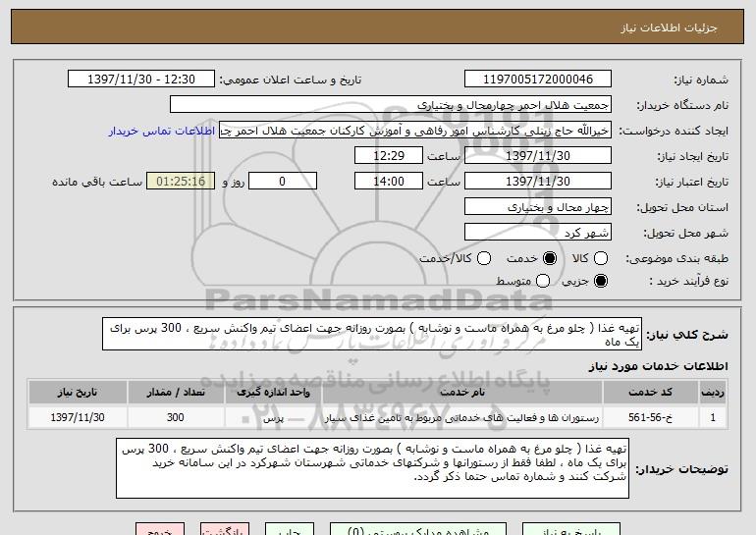Click the بازگشت back button
The image size is (756, 535).
click(x=225, y=529)
